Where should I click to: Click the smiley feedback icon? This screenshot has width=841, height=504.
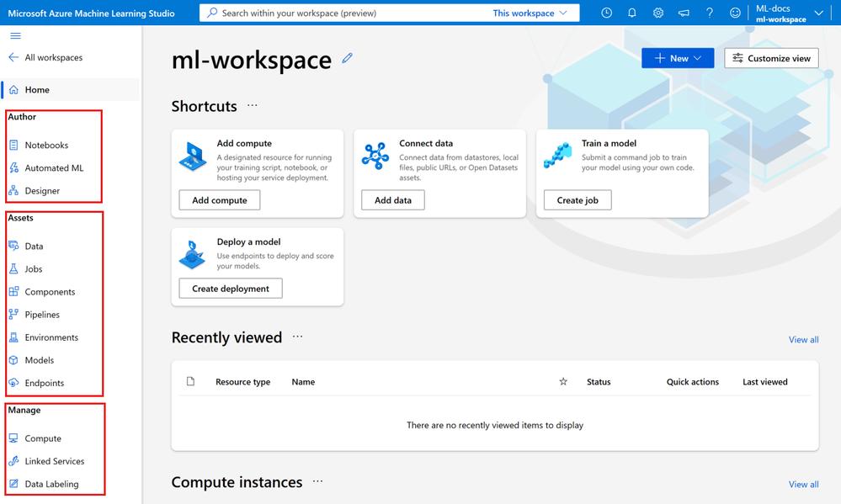[x=735, y=13]
